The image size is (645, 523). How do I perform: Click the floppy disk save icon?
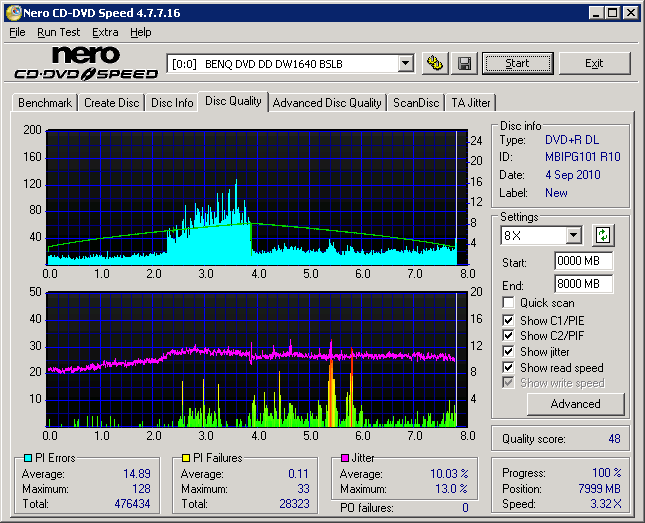tap(464, 64)
